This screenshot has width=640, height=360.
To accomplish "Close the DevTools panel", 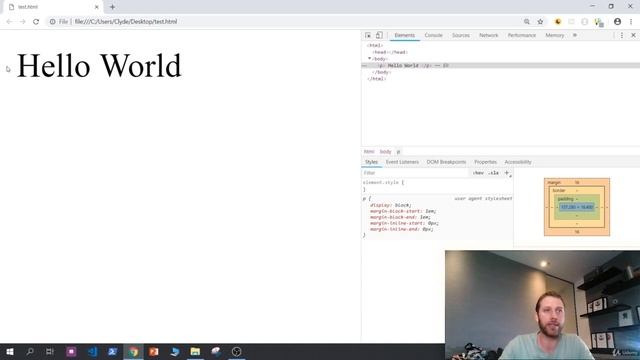I will (x=633, y=36).
